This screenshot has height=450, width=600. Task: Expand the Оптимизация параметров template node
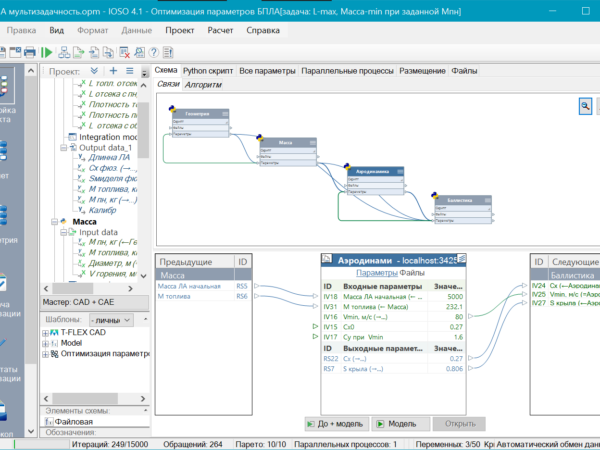45,354
